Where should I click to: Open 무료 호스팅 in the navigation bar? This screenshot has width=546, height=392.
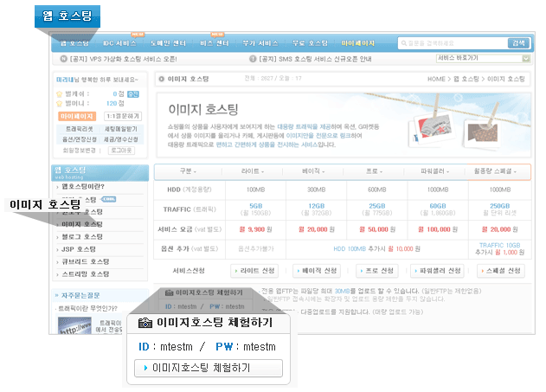pyautogui.click(x=311, y=43)
